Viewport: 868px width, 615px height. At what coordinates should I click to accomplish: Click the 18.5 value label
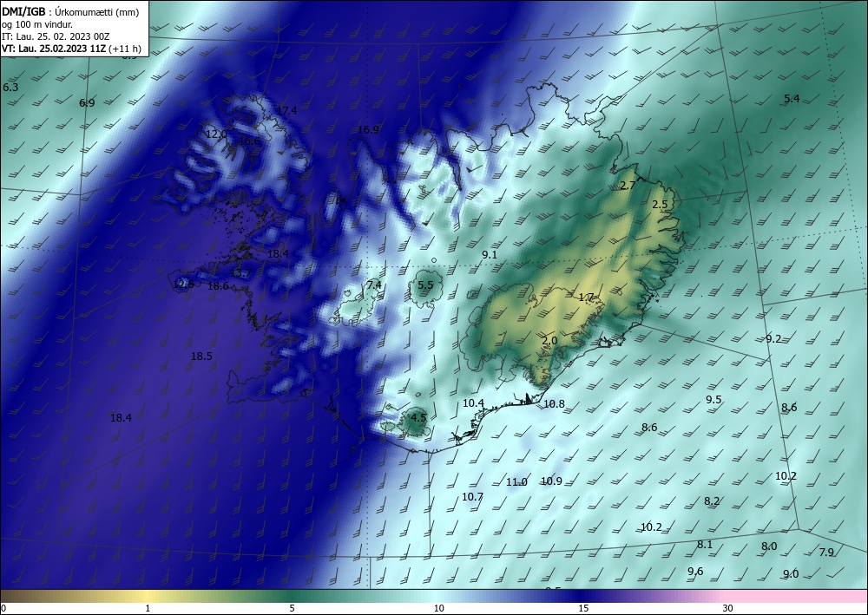201,357
